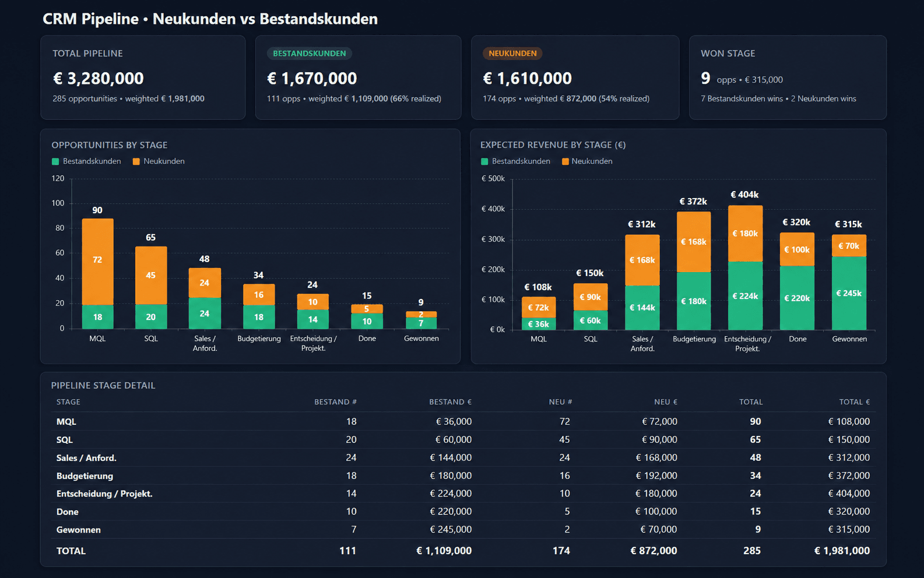Click the € 224k green Entscheidung revenue segment
The height and width of the screenshot is (578, 924).
point(745,296)
